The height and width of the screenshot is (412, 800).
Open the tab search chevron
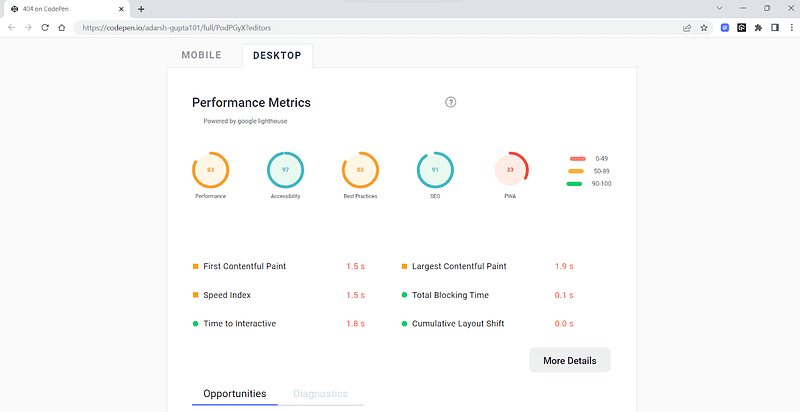pyautogui.click(x=719, y=8)
